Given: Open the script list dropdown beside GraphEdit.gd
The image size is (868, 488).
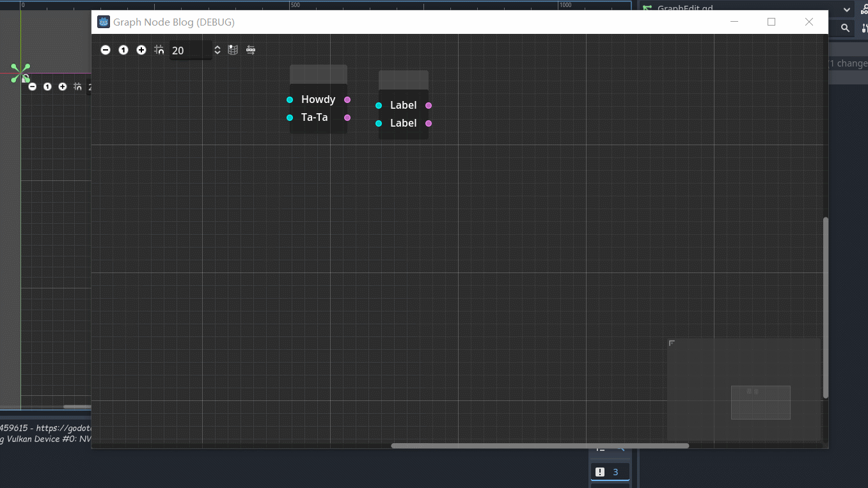Looking at the screenshot, I should coord(846,8).
